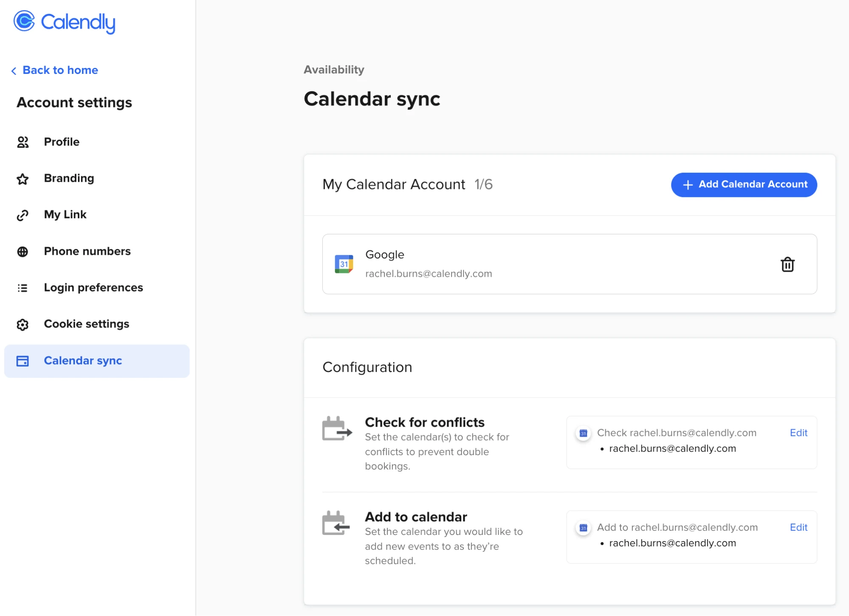Screen dimensions: 849x616
Task: Click Edit for Check for conflicts
Action: [x=799, y=433]
